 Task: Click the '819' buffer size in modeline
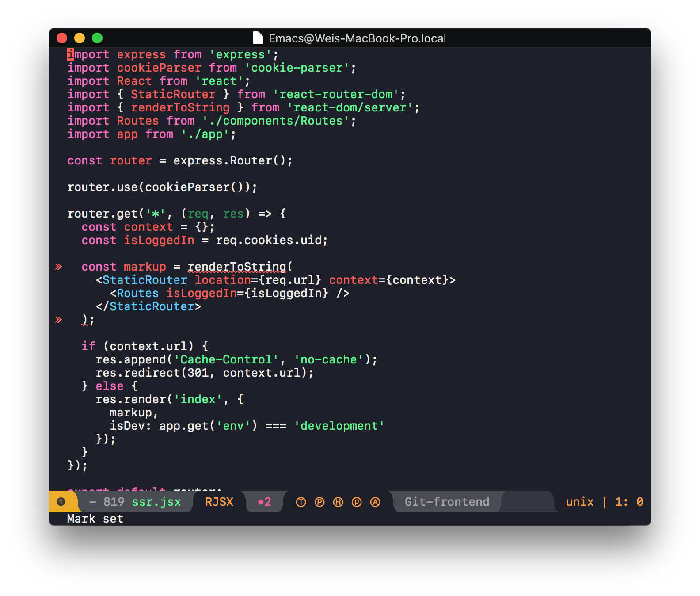coord(114,502)
